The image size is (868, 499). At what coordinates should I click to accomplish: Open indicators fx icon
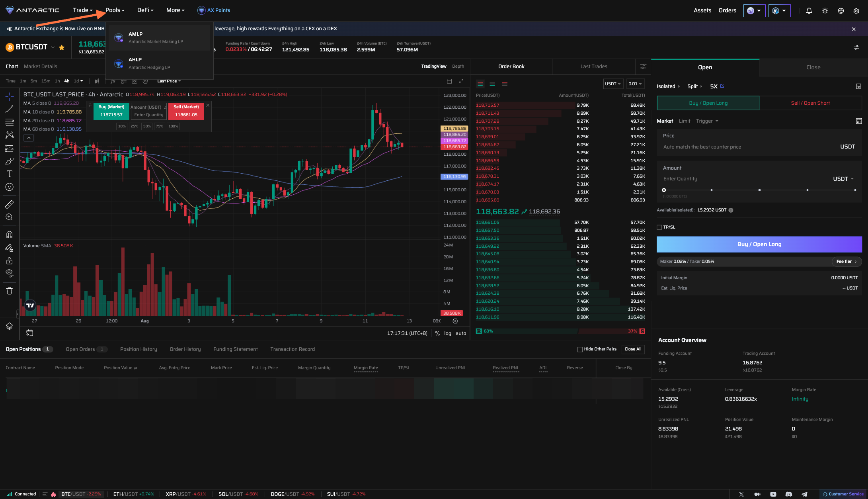[x=113, y=81]
